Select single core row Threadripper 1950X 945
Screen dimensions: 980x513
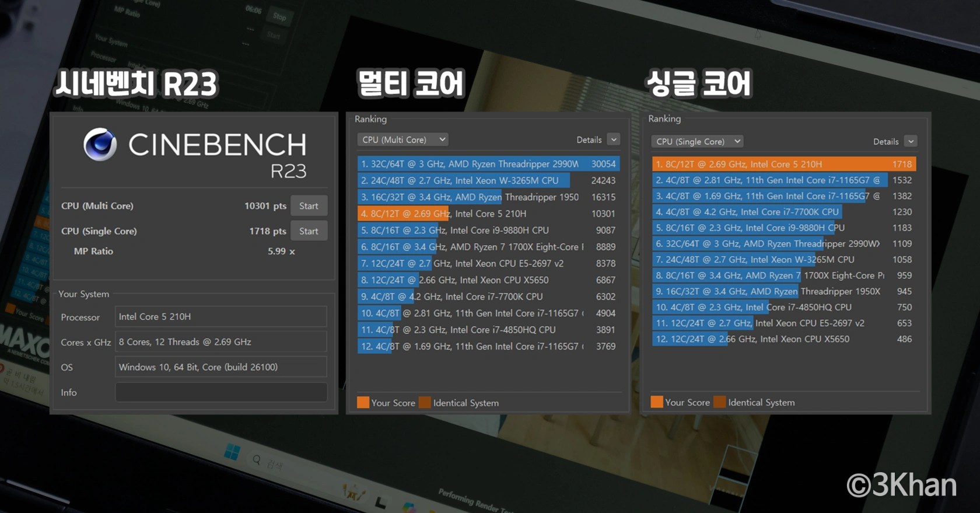coord(784,291)
